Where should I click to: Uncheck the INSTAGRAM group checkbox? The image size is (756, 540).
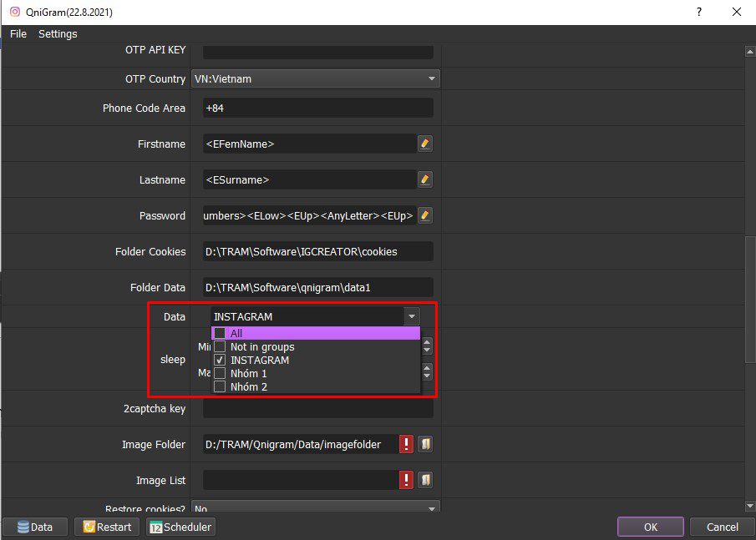coord(220,360)
